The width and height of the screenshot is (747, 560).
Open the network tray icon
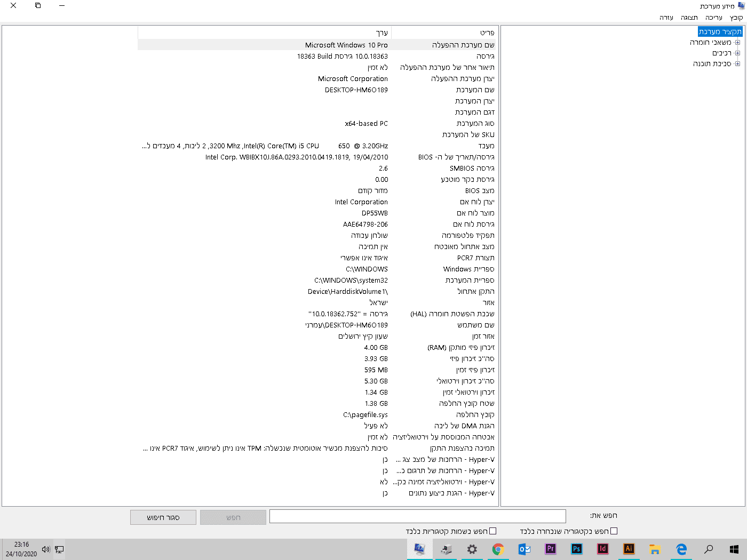[59, 549]
